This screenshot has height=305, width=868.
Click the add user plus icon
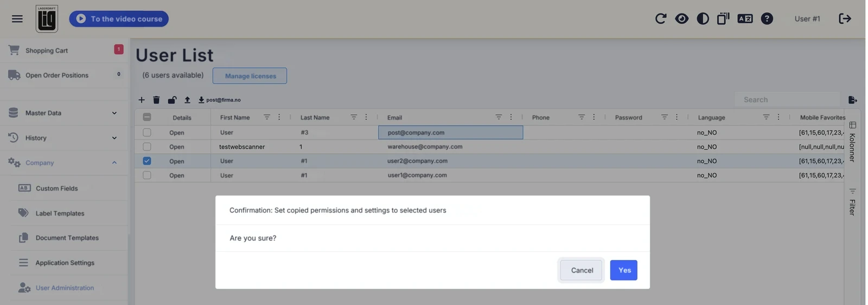(142, 100)
